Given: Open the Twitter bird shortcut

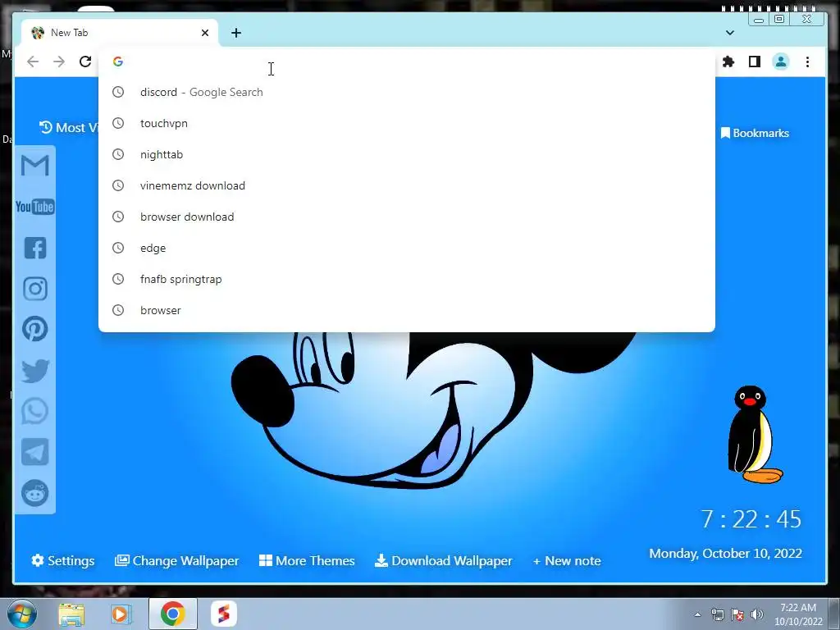Looking at the screenshot, I should pyautogui.click(x=34, y=371).
